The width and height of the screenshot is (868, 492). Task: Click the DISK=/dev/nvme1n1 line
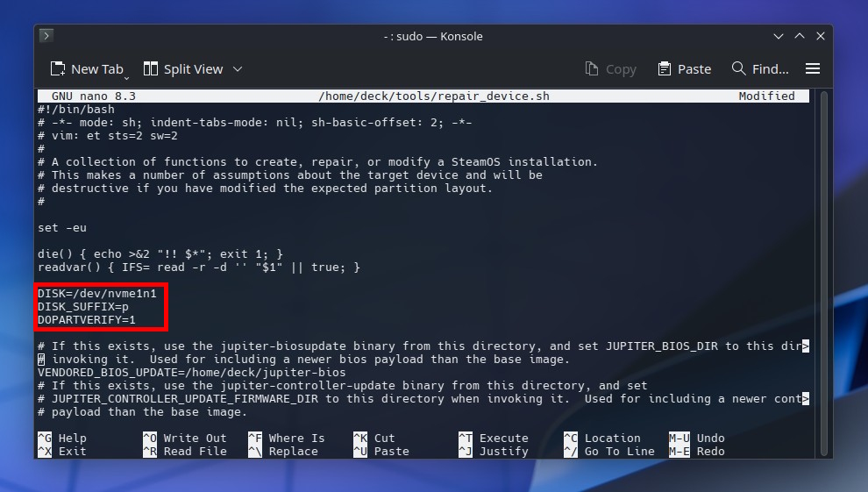tap(96, 293)
